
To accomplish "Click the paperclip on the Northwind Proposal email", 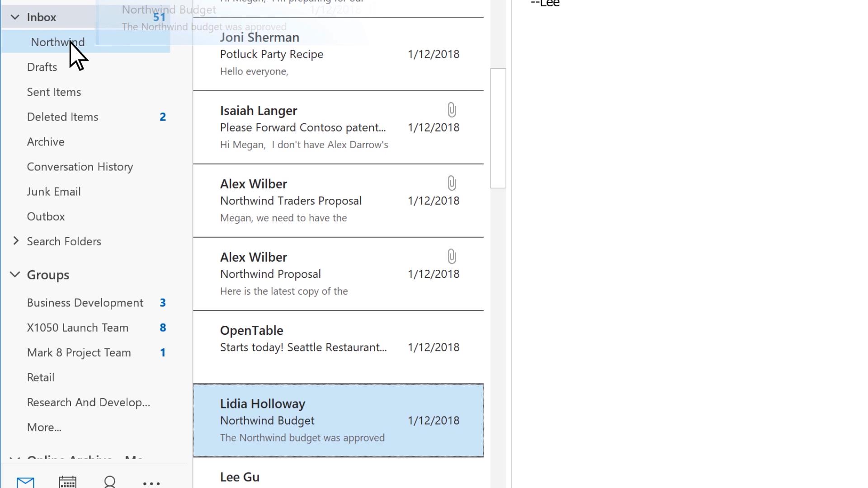I will coord(452,256).
